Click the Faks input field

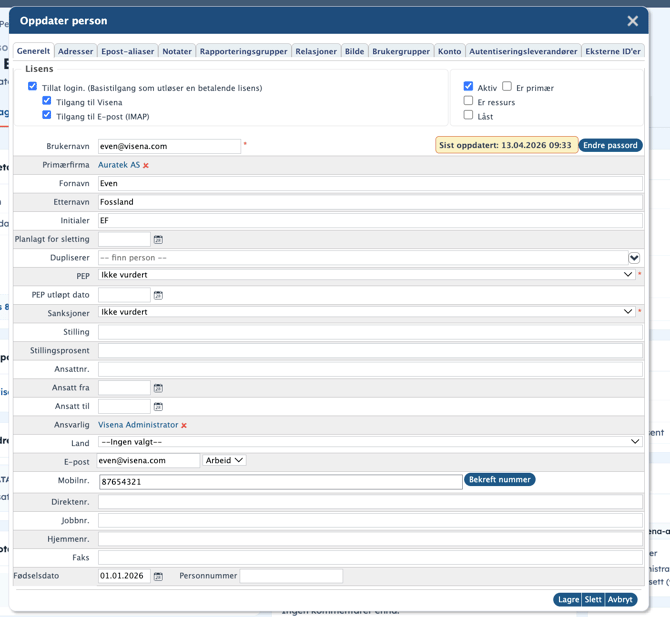[x=370, y=557]
